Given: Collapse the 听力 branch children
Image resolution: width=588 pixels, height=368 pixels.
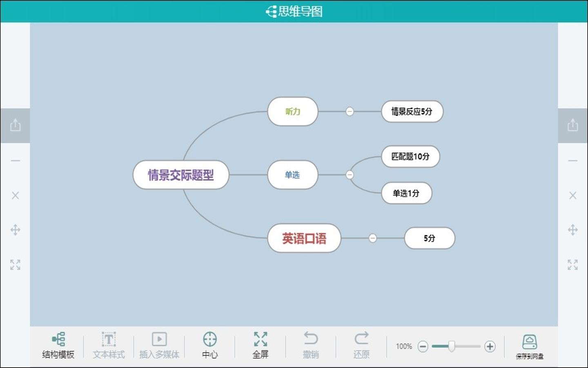Looking at the screenshot, I should (350, 111).
